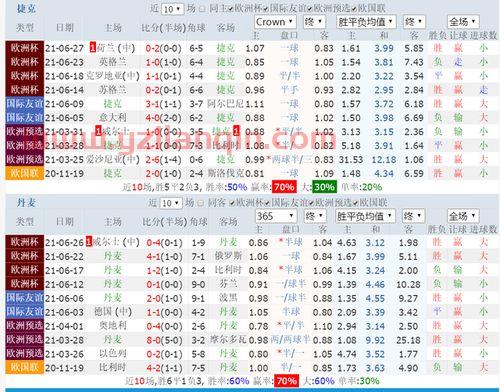Click the 2-6(1-4) score
Image resolution: width=500 pixels, height=392 pixels.
163,160
